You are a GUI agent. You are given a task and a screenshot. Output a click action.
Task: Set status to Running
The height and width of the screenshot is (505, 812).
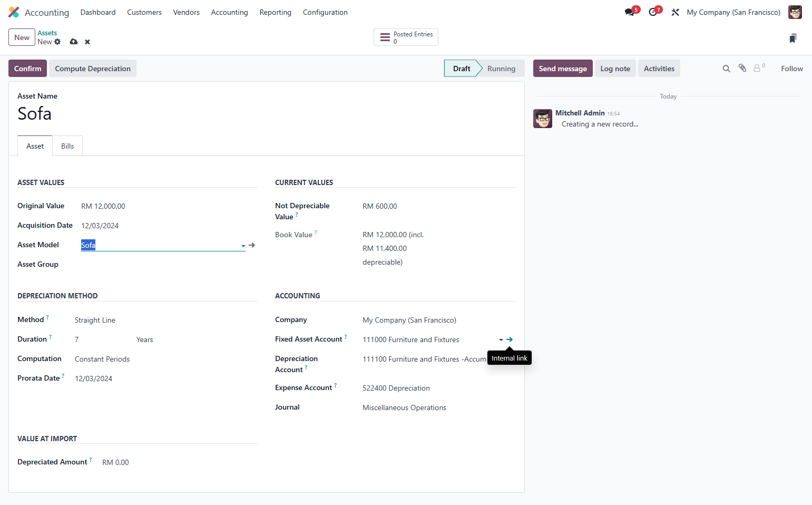pyautogui.click(x=501, y=69)
